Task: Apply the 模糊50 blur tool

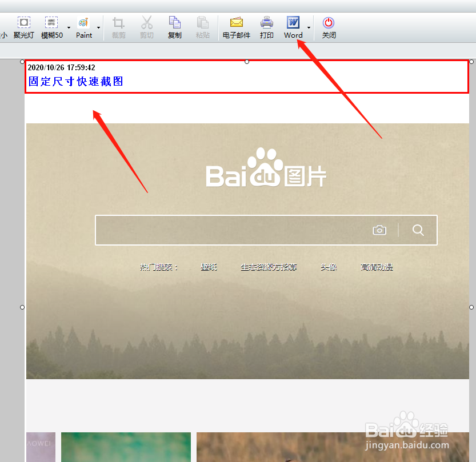Action: [51, 27]
